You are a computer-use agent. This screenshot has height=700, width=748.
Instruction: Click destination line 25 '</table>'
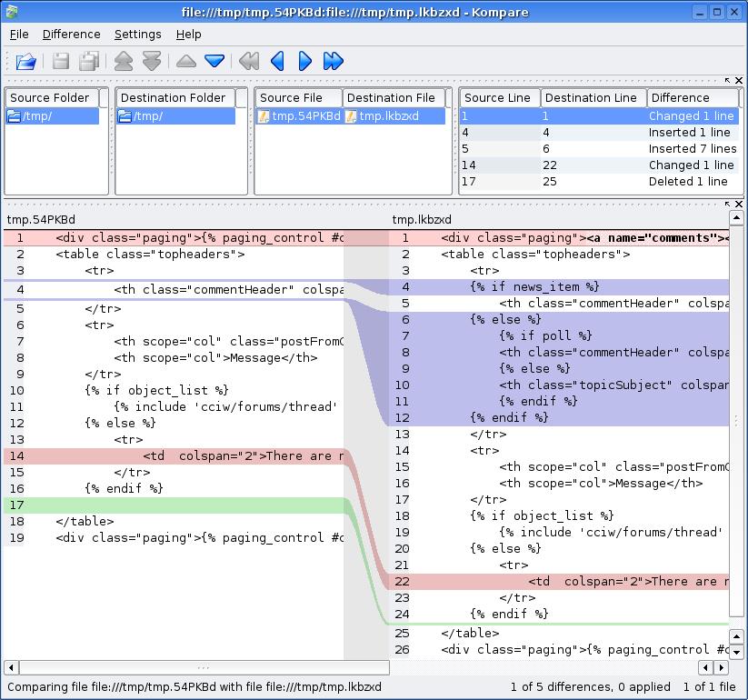pos(560,634)
